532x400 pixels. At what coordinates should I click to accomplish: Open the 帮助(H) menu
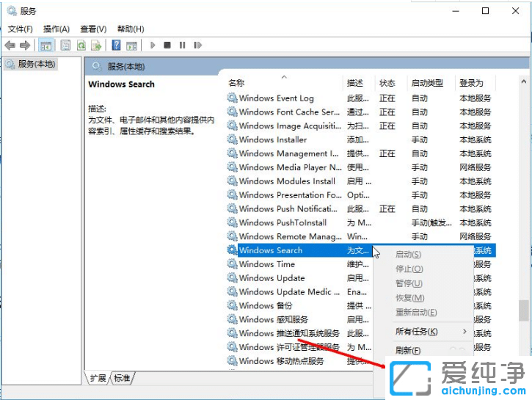click(x=131, y=29)
